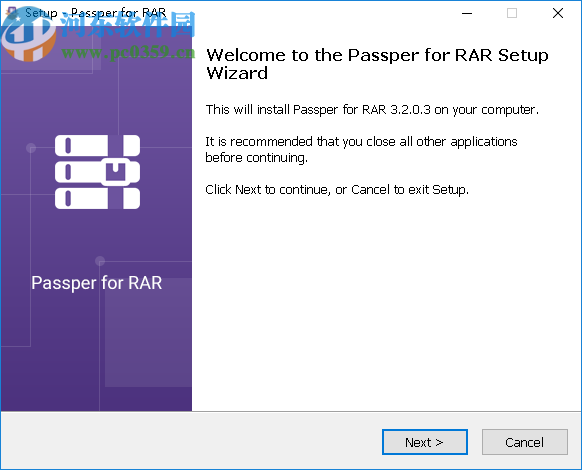Click the 'Passper for RAR' sidebar label
582x470 pixels.
(x=97, y=283)
